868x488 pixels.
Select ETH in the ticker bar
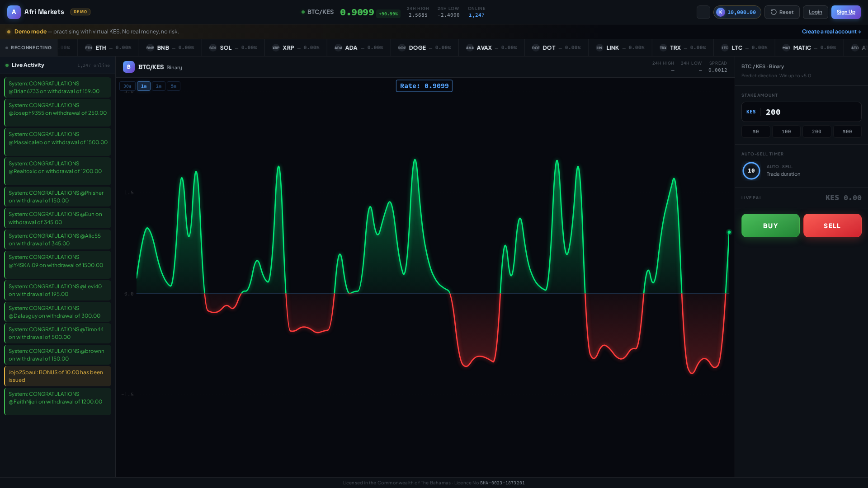point(108,48)
